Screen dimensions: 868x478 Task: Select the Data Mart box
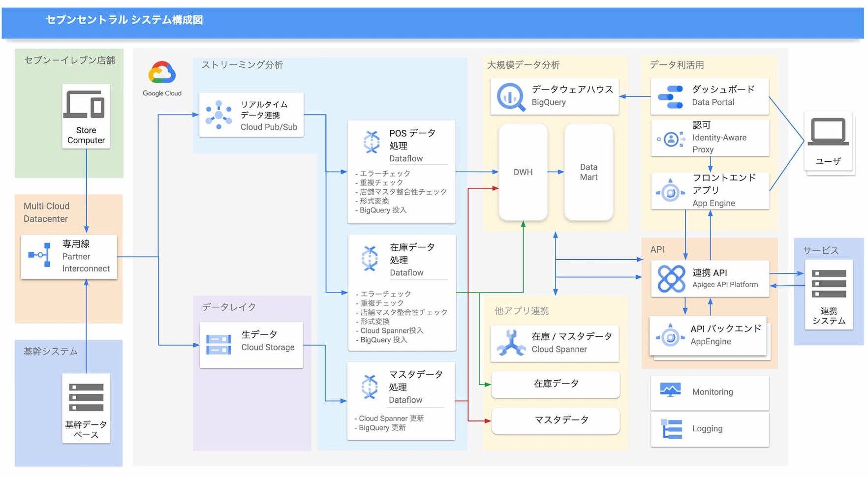[589, 172]
